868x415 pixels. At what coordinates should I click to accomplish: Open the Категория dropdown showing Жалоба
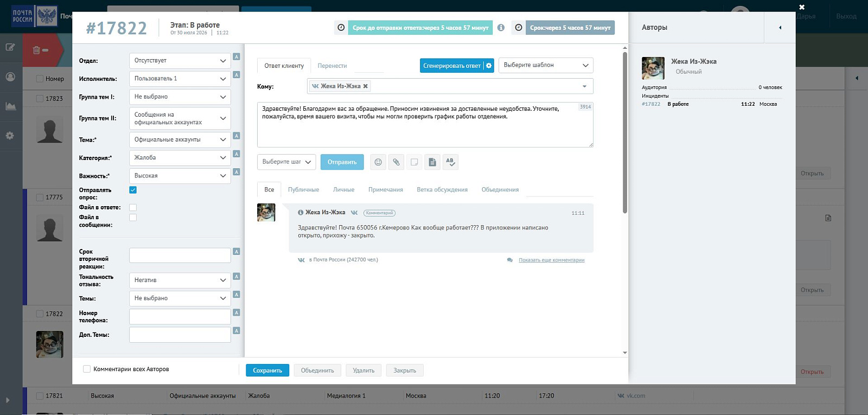pos(180,158)
